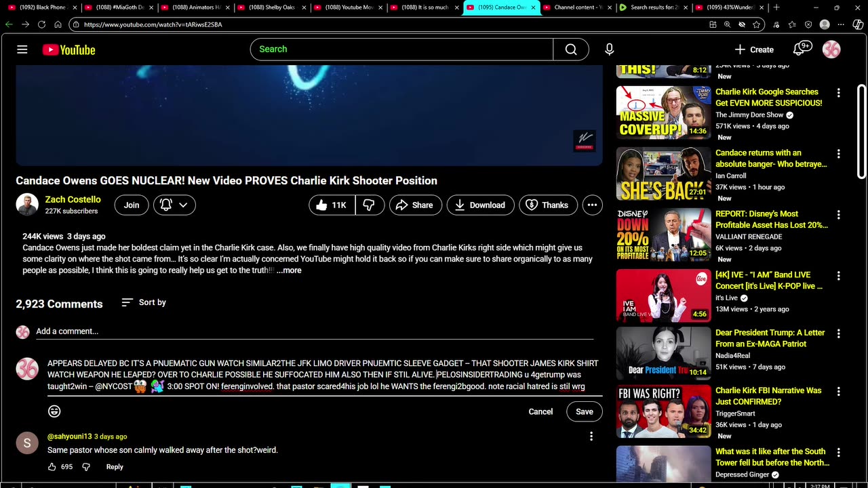868x488 pixels.
Task: Open browser Settings and more menu
Action: coord(842,24)
